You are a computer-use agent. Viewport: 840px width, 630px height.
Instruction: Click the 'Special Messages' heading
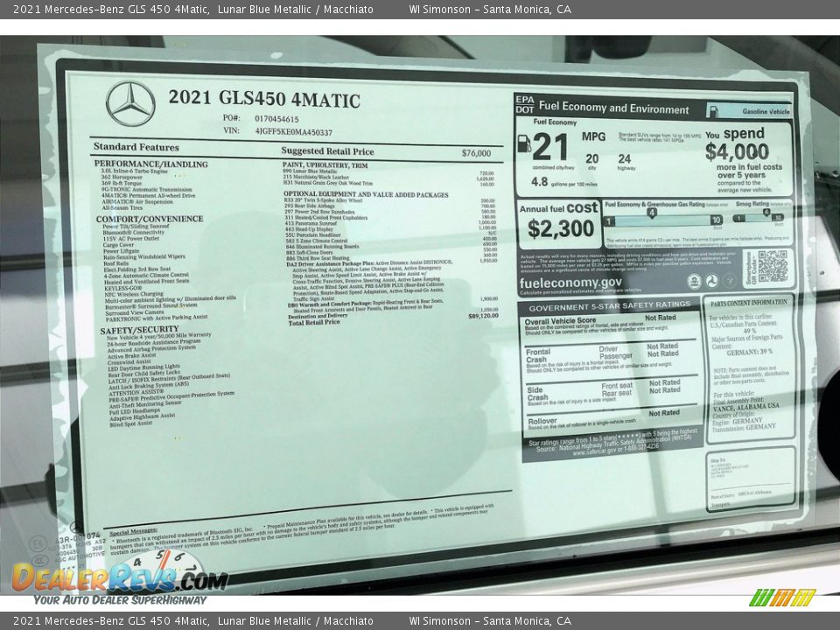[x=133, y=533]
